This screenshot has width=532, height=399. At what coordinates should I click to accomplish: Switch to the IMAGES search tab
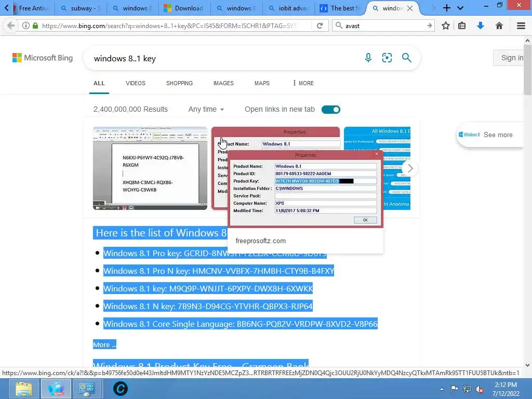click(x=223, y=83)
